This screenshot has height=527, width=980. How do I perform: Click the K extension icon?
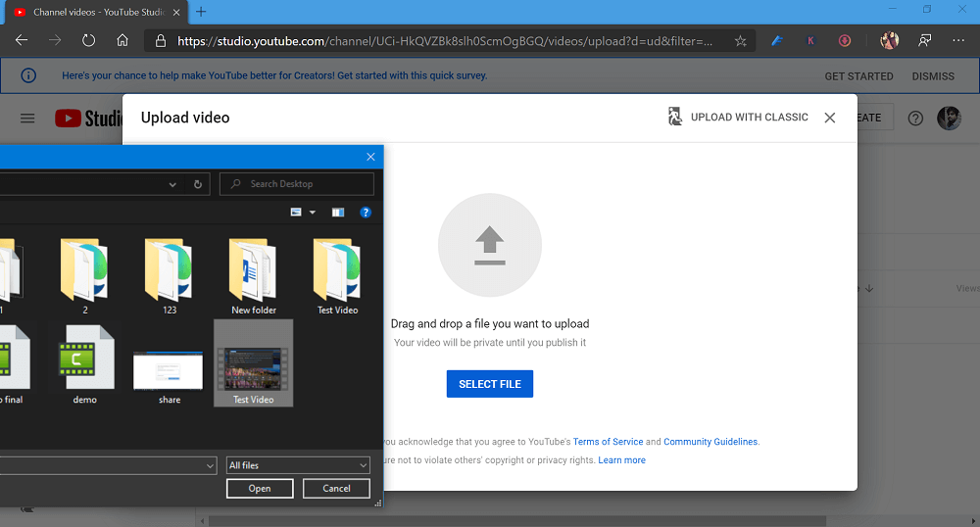(810, 40)
